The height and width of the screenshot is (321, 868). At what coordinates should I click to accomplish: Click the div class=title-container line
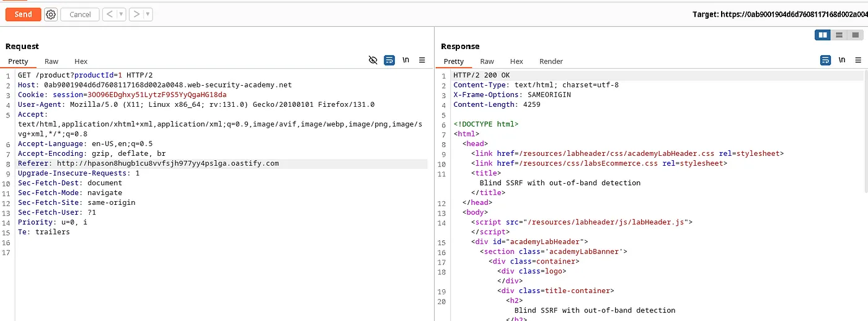point(555,291)
